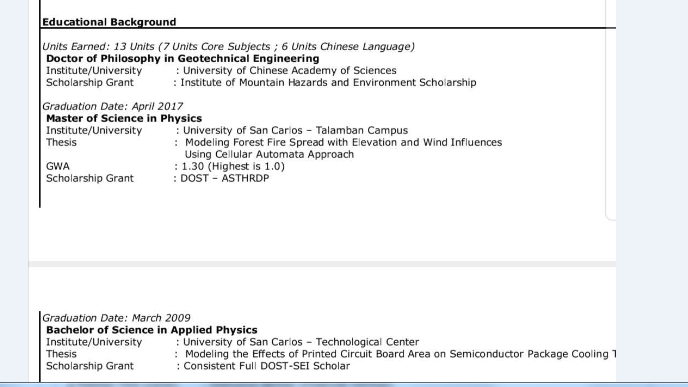This screenshot has width=688, height=387.
Task: Click the Printed Circuit Board thesis line
Action: pyautogui.click(x=401, y=354)
